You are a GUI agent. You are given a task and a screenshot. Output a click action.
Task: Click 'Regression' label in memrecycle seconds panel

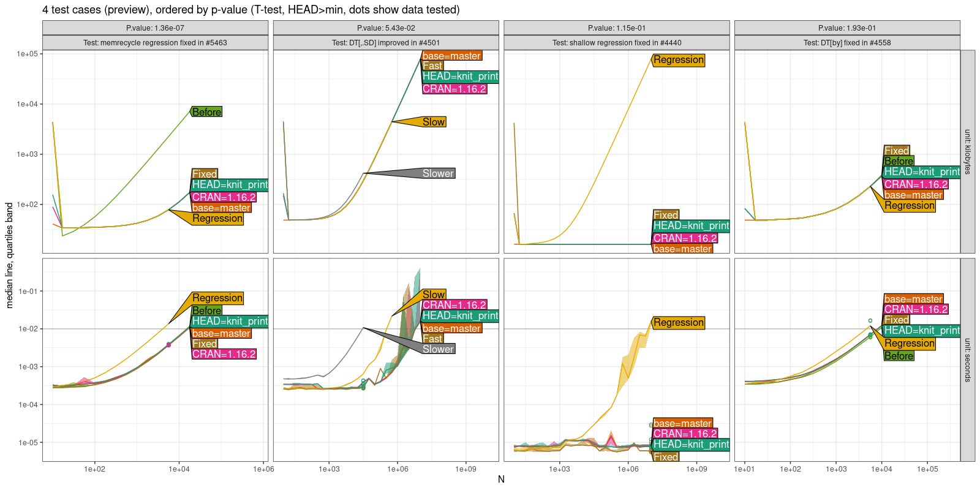point(217,298)
